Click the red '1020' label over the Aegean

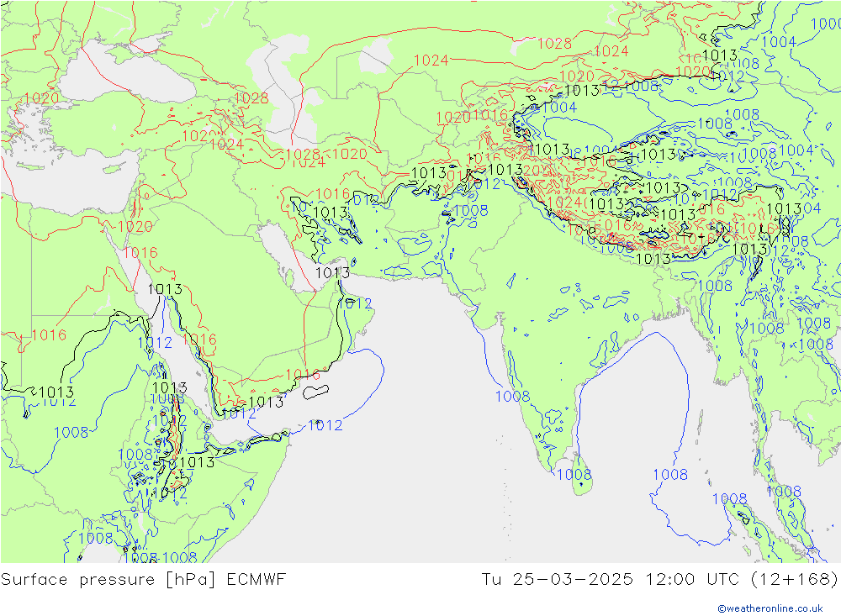pos(41,98)
